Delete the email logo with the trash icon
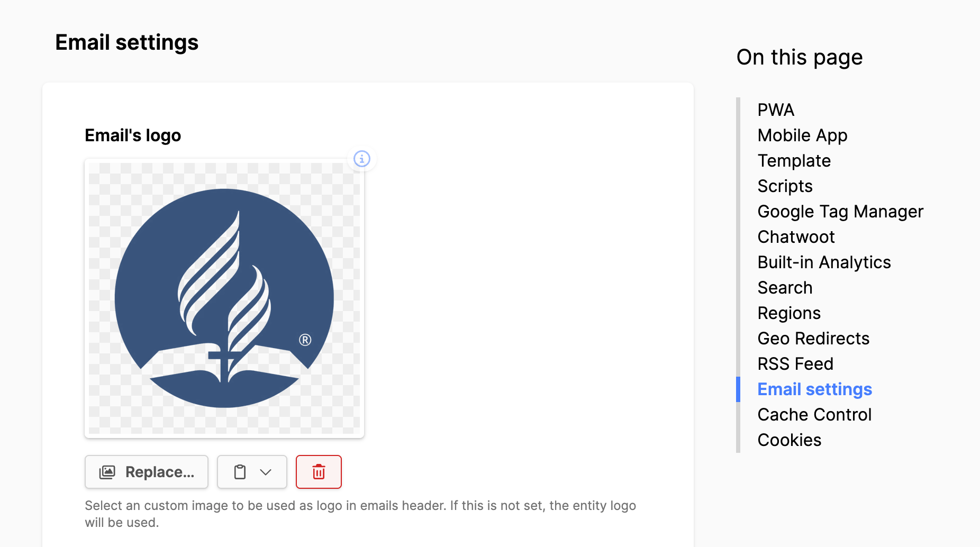The width and height of the screenshot is (980, 547). (x=319, y=472)
